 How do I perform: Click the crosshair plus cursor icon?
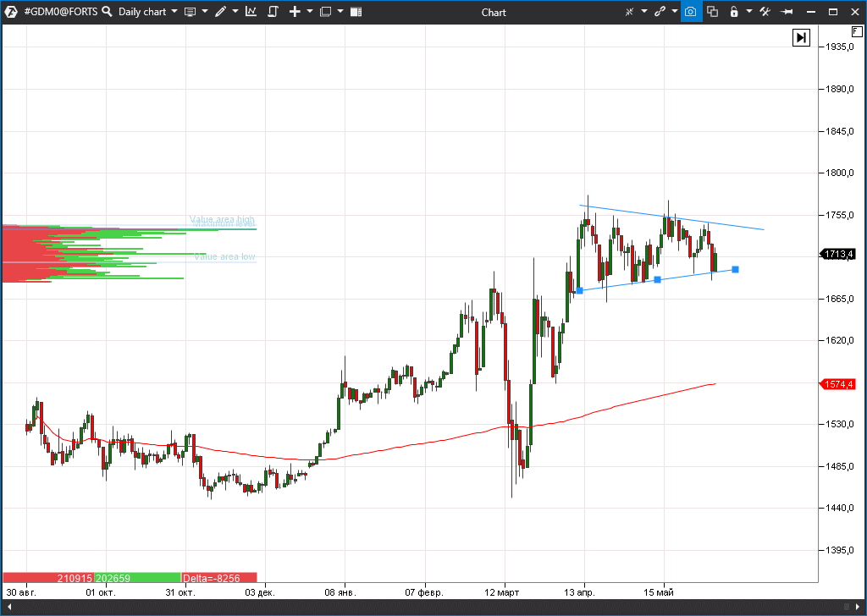(295, 12)
